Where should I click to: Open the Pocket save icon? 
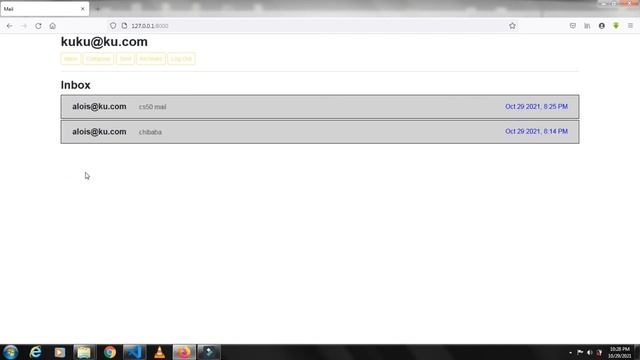(573, 26)
